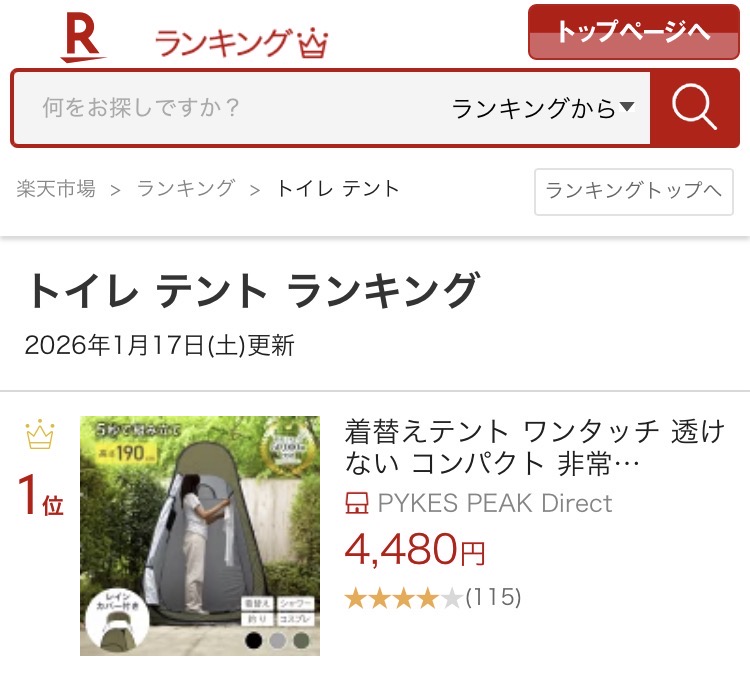Open the 楽天市場 breadcrumb link

[x=56, y=189]
